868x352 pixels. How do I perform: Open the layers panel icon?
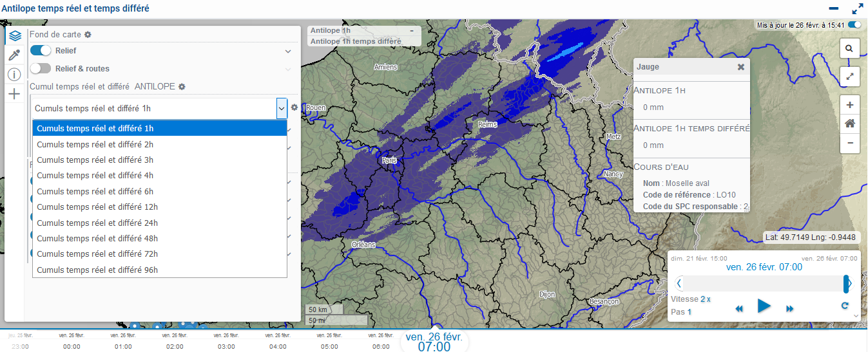[15, 36]
